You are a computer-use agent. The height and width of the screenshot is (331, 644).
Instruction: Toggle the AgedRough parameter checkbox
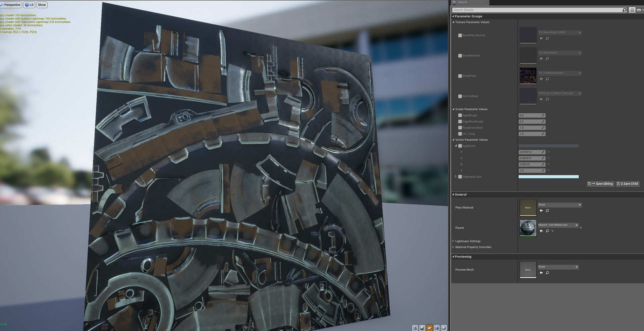(460, 115)
